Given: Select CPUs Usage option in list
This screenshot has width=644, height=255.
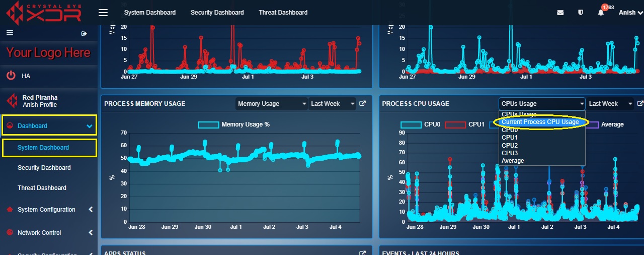Looking at the screenshot, I should (x=542, y=114).
